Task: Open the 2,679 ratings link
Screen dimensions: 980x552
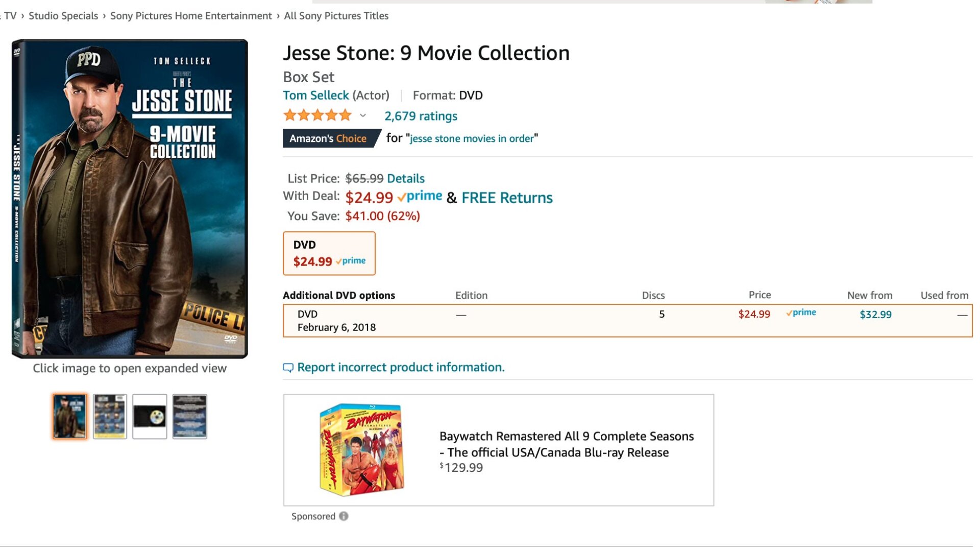Action: (x=421, y=116)
